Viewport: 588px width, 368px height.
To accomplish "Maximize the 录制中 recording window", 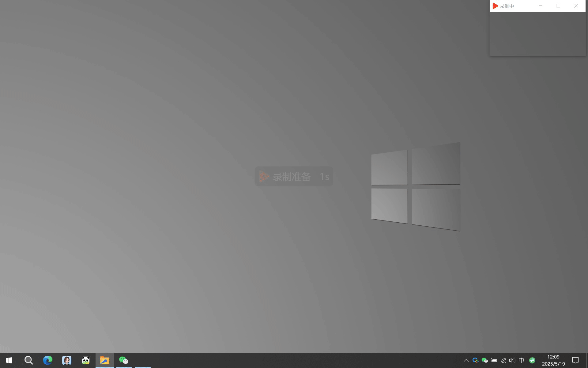I will click(558, 6).
